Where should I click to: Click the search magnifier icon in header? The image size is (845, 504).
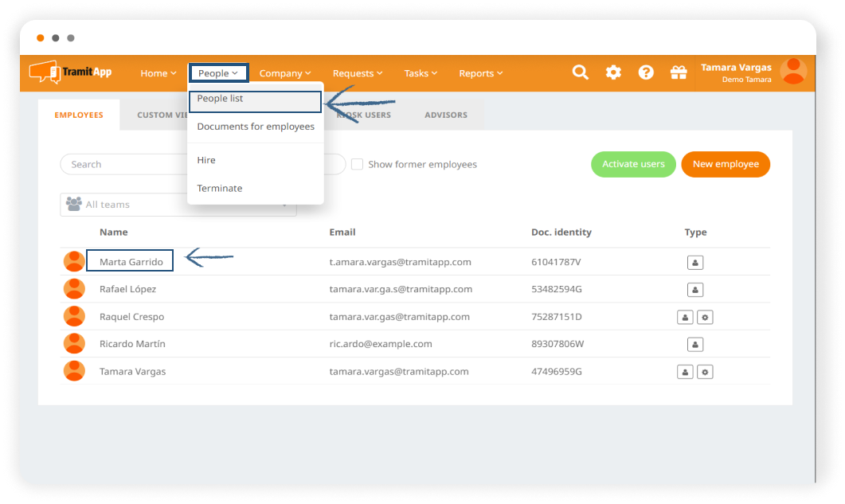(x=581, y=72)
